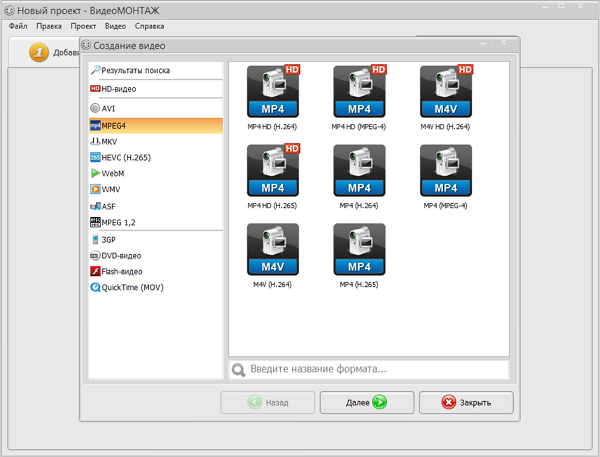Select the MP4 HD (H.264) format icon
The width and height of the screenshot is (600, 457).
tap(273, 91)
